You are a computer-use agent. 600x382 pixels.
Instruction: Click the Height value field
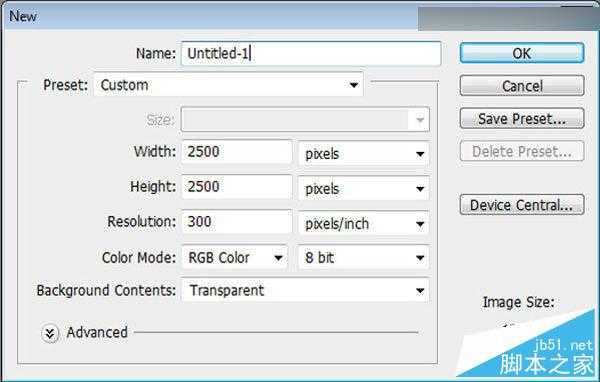point(236,187)
